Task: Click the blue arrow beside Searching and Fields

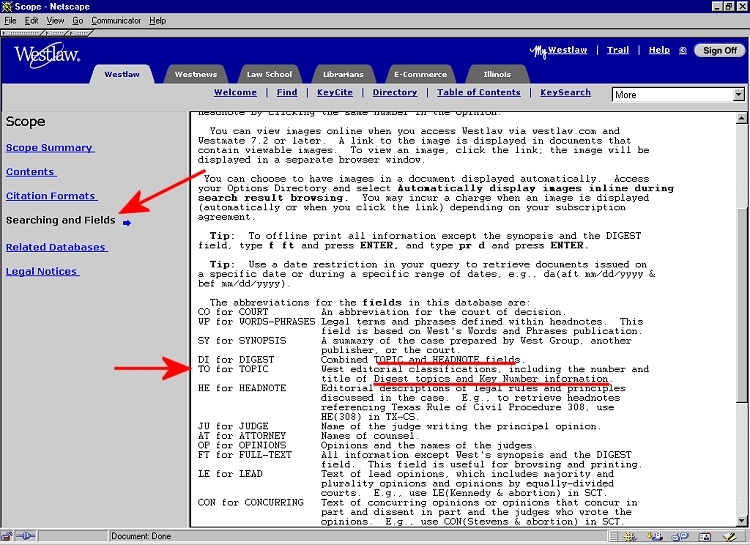Action: [127, 222]
